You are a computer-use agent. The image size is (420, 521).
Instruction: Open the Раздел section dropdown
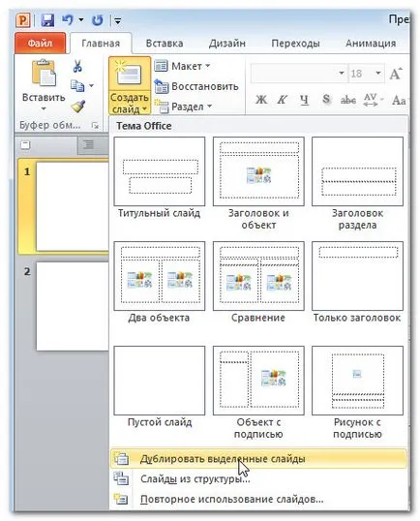pyautogui.click(x=183, y=107)
